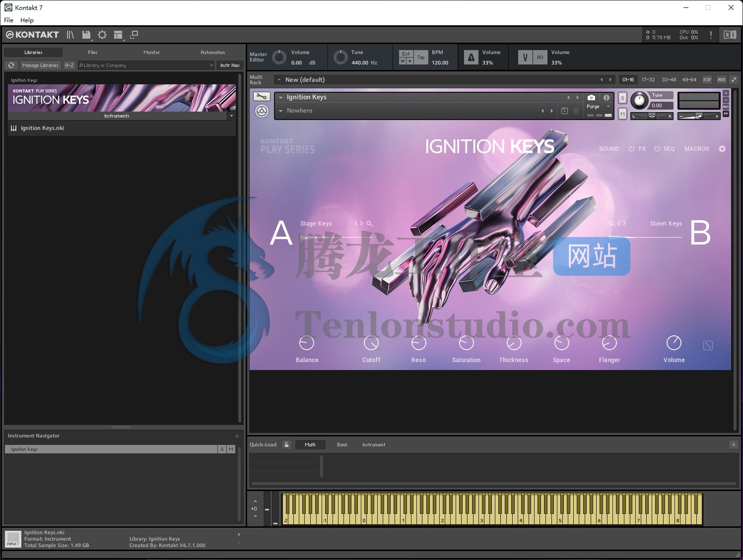Screen dimensions: 743x560
Task: Open the New (default) multi dropdown
Action: [x=279, y=79]
